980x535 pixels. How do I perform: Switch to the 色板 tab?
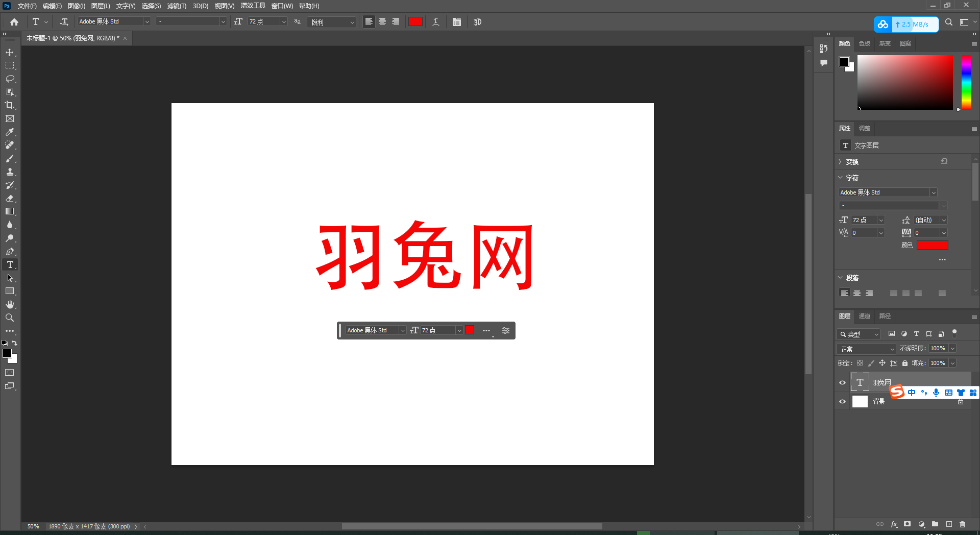pyautogui.click(x=865, y=43)
